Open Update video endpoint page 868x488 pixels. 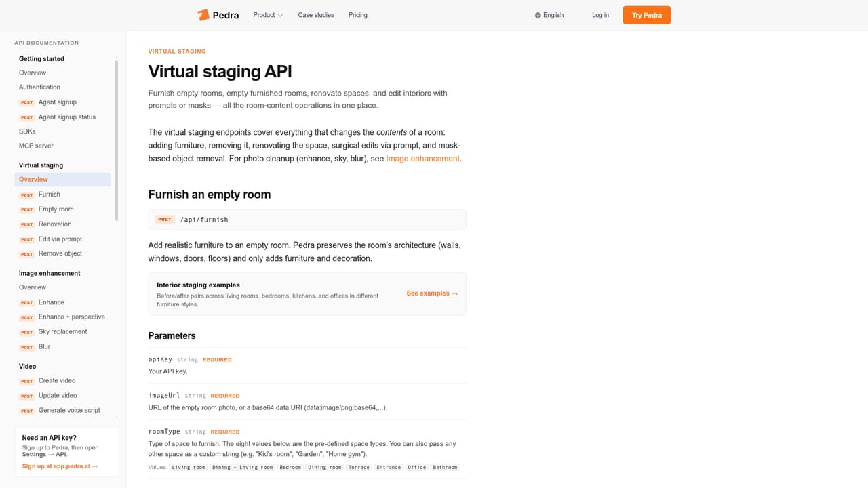coord(58,396)
